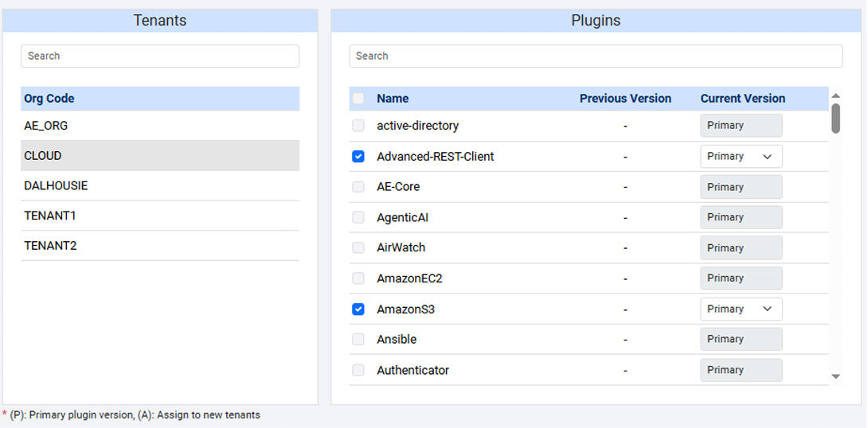
Task: Click the Previous Version column header
Action: pos(626,99)
